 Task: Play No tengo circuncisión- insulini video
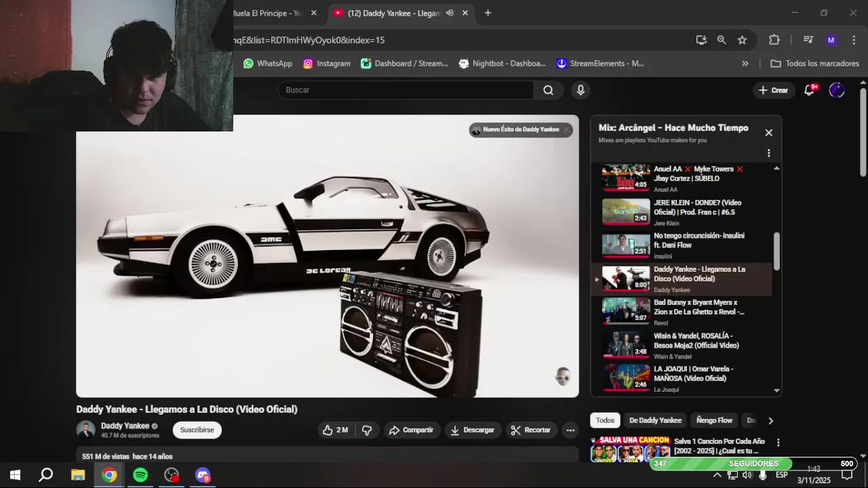pyautogui.click(x=682, y=245)
